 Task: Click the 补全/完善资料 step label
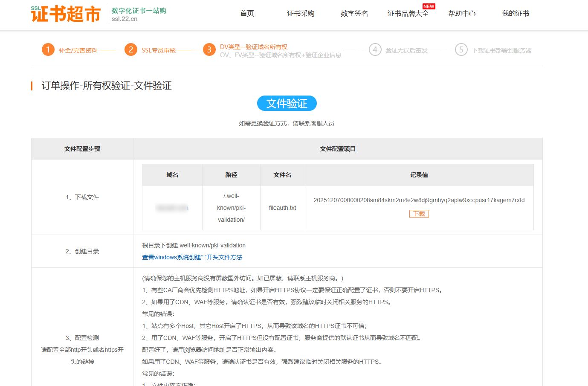[x=78, y=50]
